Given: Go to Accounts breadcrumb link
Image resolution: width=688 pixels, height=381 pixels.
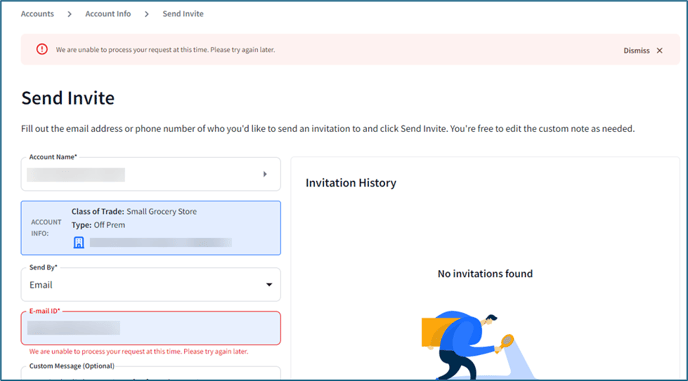Looking at the screenshot, I should 37,14.
